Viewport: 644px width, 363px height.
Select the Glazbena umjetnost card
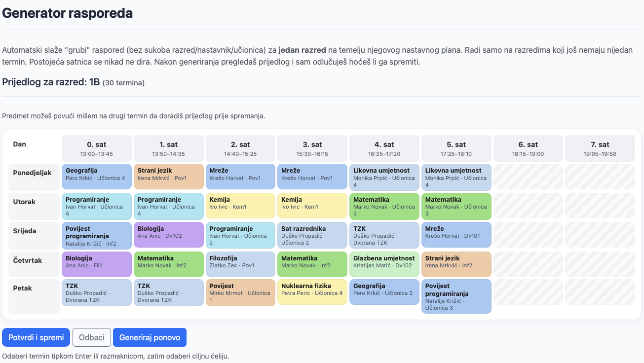(384, 264)
